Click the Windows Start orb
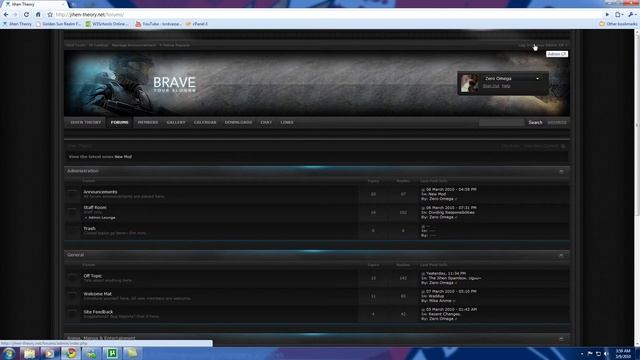 tap(9, 353)
